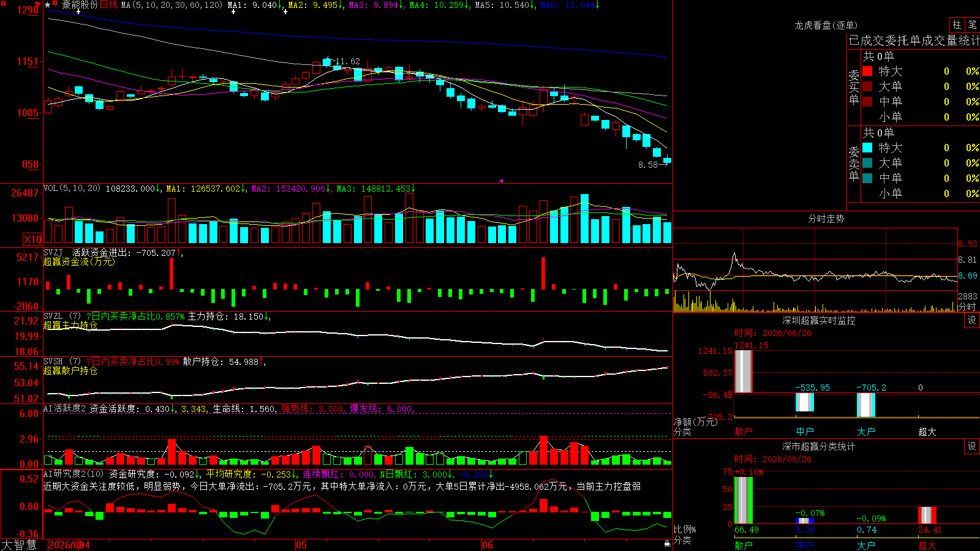Click the 超赢主力持仓 label

click(70, 325)
